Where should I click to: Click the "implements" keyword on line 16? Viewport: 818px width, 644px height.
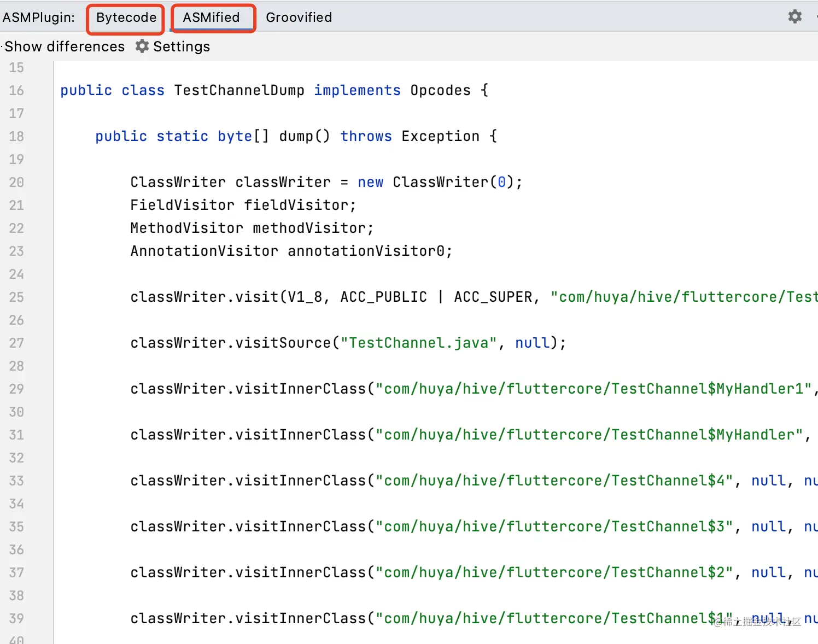(357, 90)
